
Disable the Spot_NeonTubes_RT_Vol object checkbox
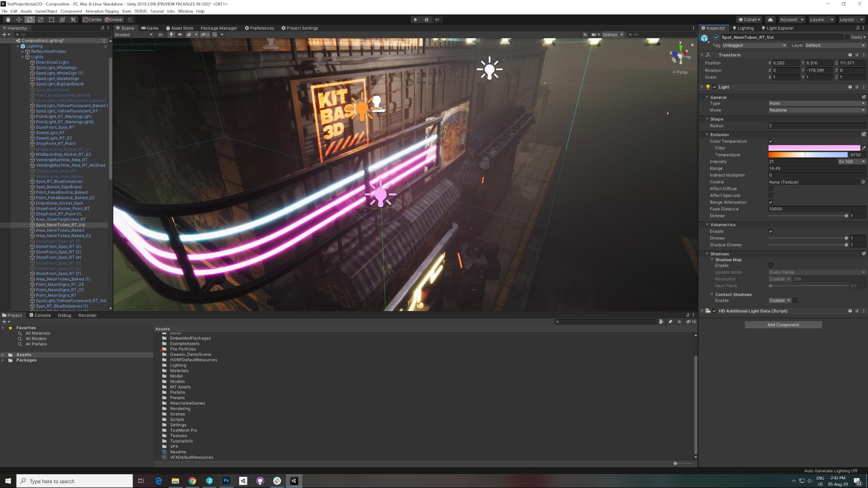point(716,37)
